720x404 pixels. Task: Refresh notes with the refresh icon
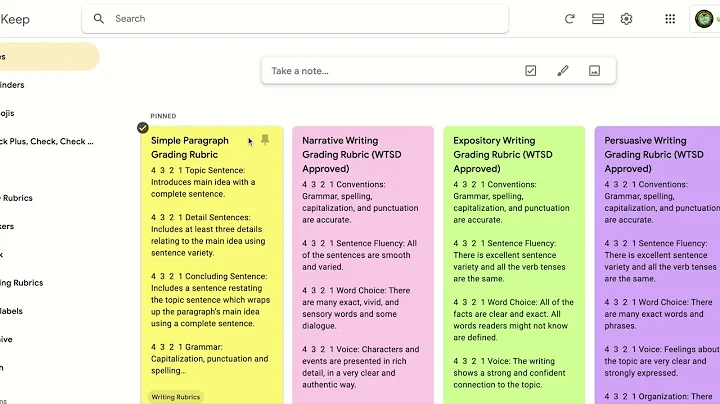570,18
